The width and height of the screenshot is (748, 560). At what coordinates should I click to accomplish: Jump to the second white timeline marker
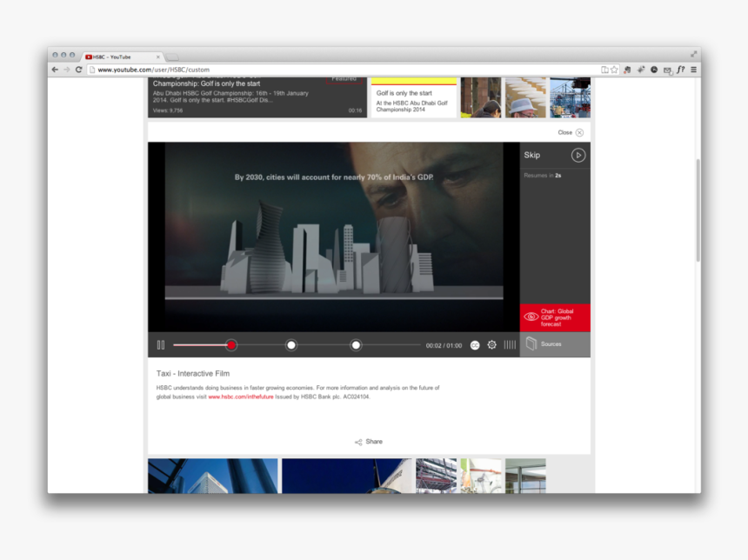tap(291, 345)
